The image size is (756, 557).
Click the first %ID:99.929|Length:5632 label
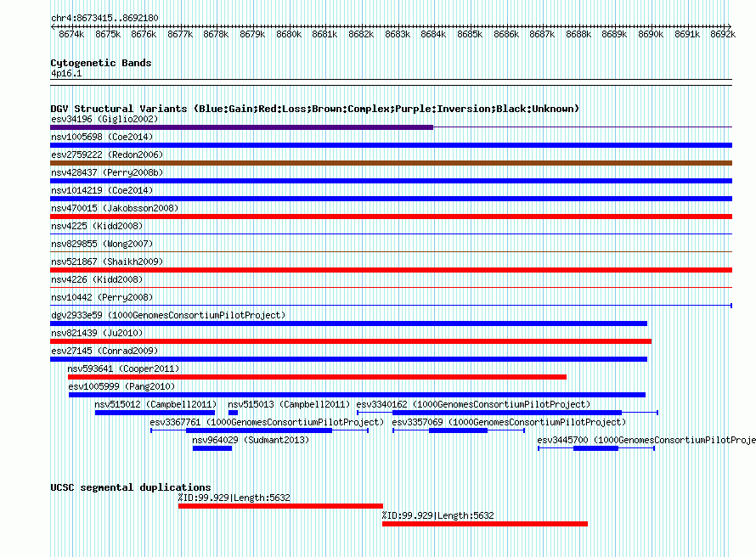click(234, 498)
